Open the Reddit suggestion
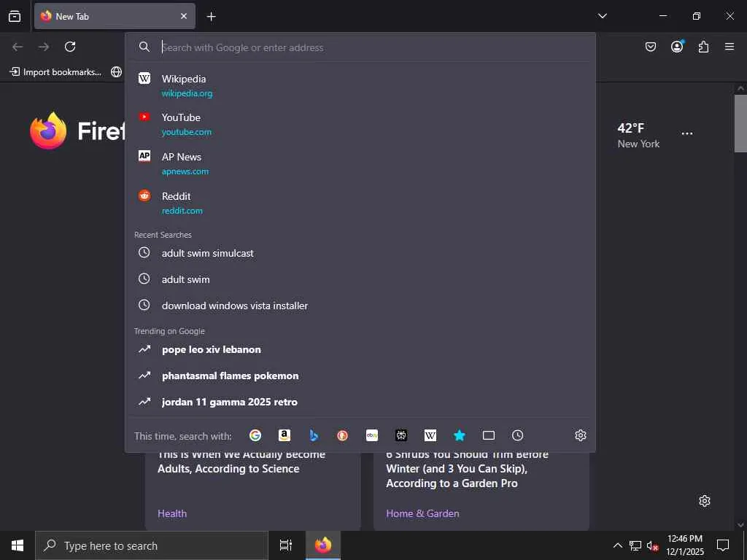747x560 pixels. (360, 203)
